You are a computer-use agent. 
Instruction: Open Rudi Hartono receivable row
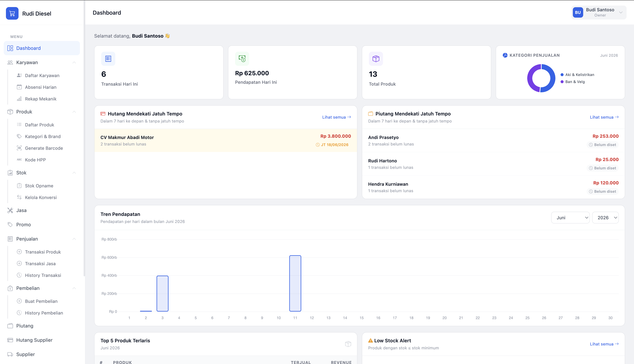point(493,164)
